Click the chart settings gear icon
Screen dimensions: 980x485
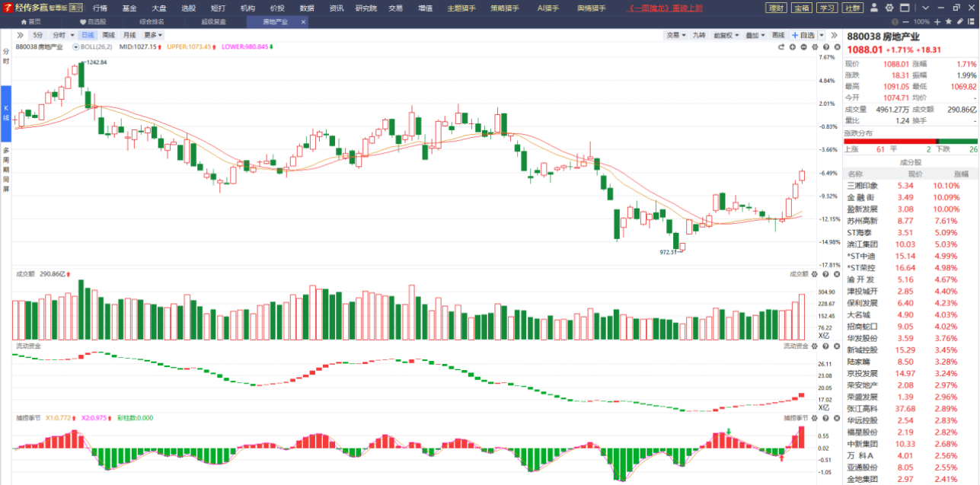pyautogui.click(x=815, y=47)
